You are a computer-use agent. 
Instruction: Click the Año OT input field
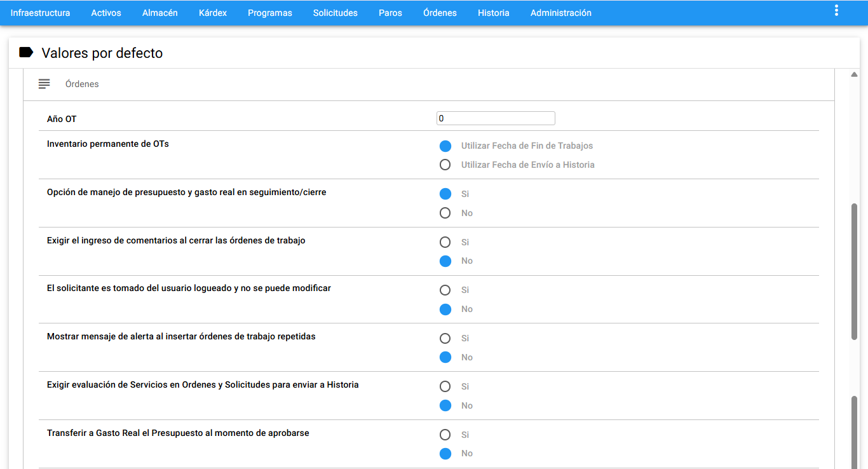pos(496,118)
